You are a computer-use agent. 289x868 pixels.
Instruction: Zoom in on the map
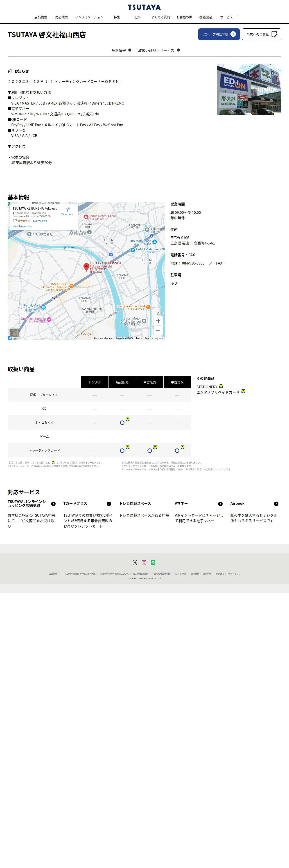[x=158, y=321]
